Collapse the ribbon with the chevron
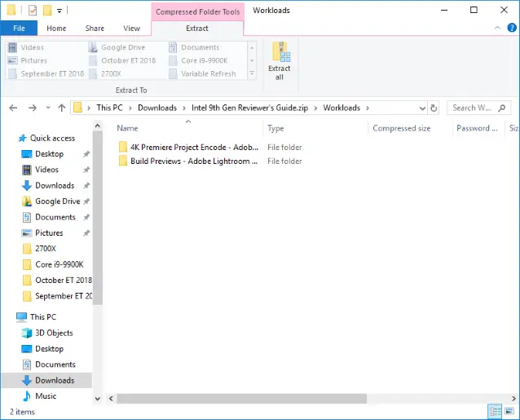The height and width of the screenshot is (420, 520). point(497,28)
